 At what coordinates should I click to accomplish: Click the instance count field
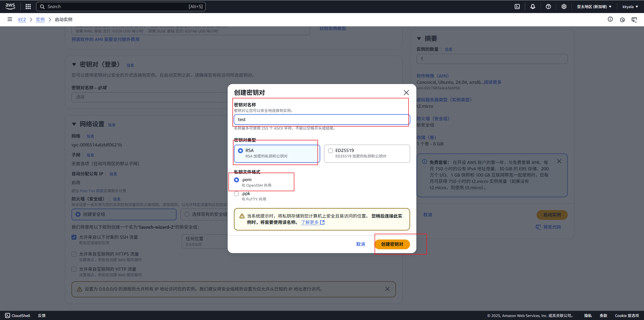(492, 59)
